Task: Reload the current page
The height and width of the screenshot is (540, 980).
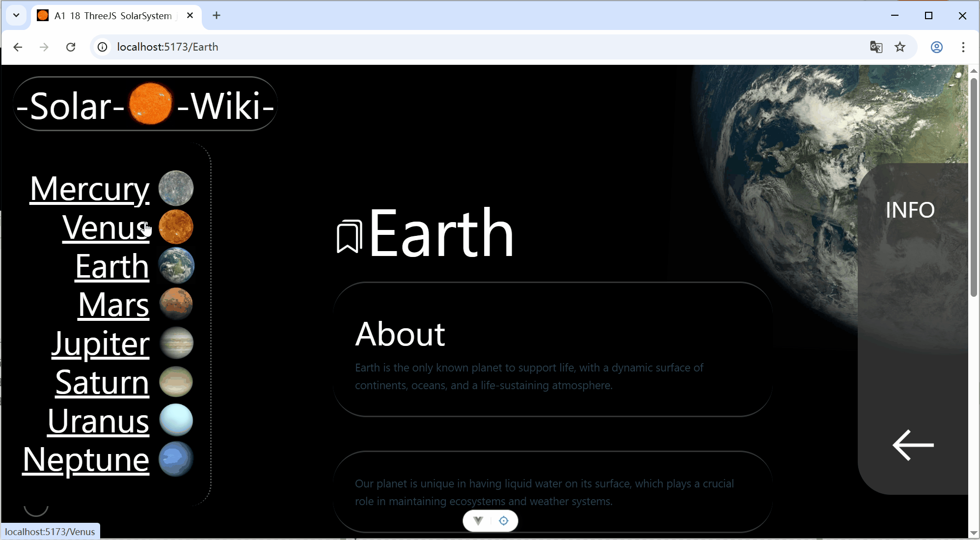Action: [x=71, y=47]
